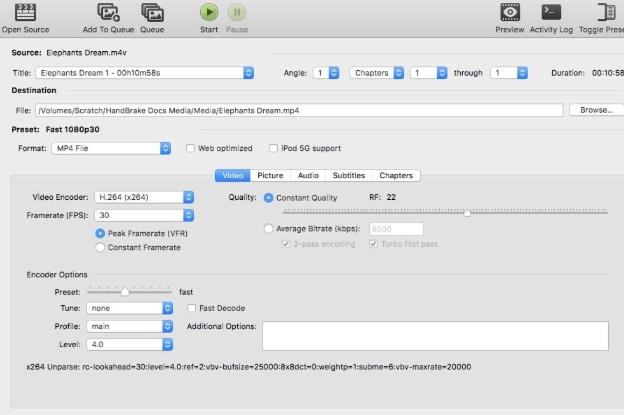Switch to the Chapters tab
Viewport: 624px width, 415px height.
396,175
